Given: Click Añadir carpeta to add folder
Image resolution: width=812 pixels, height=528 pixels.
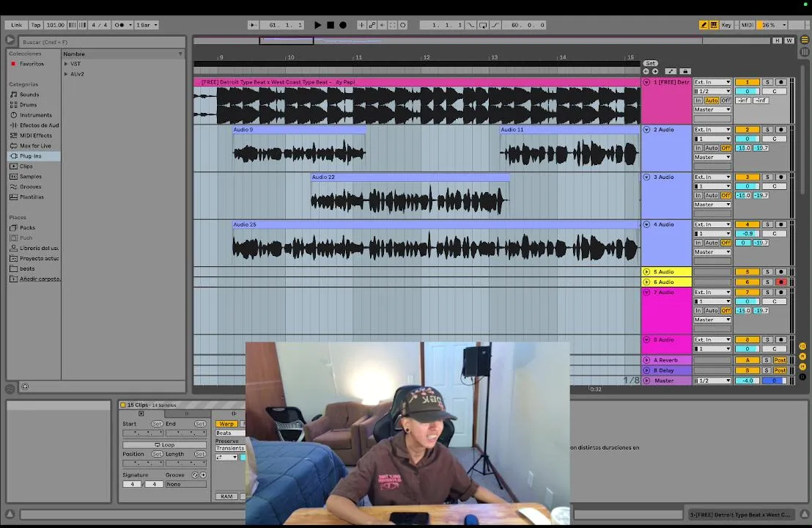Looking at the screenshot, I should 40,279.
